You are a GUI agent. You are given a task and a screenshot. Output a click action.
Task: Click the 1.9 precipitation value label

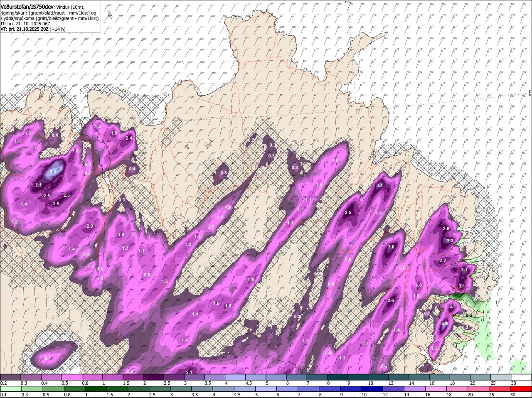coord(114,133)
